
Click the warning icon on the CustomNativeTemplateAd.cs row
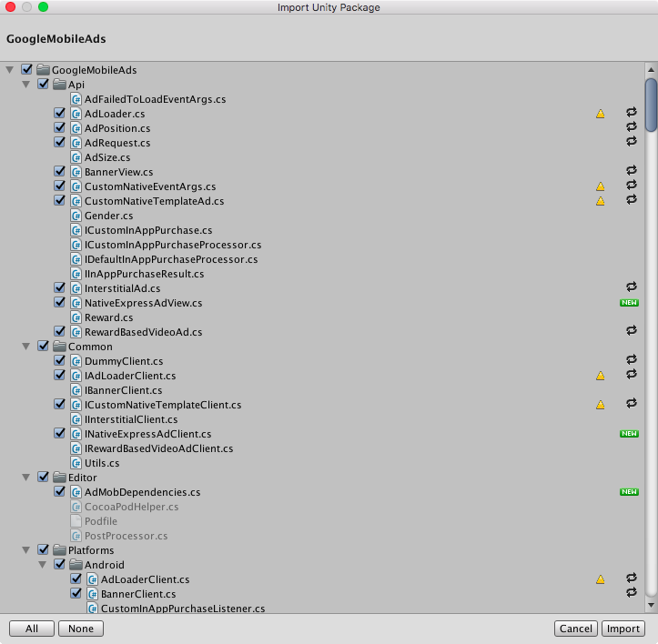click(601, 201)
